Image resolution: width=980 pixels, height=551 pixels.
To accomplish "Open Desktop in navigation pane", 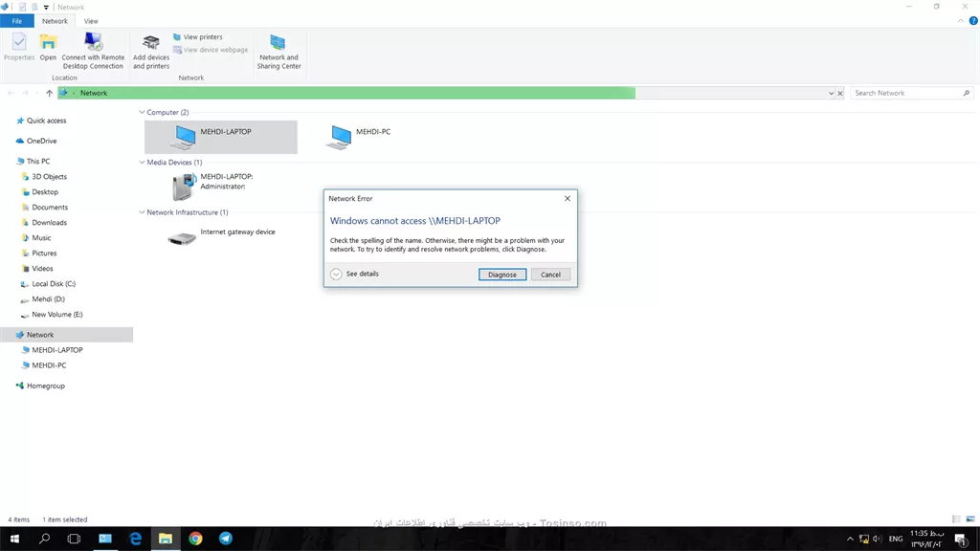I will [x=39, y=192].
